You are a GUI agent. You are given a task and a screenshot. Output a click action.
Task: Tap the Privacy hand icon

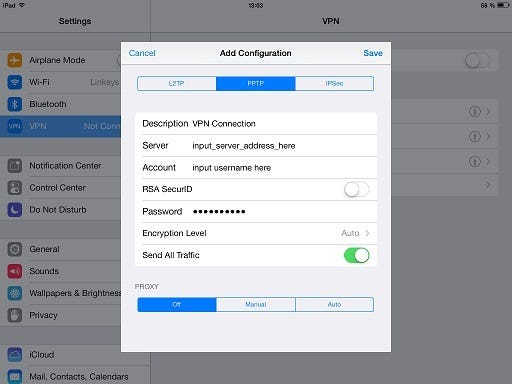pos(15,315)
